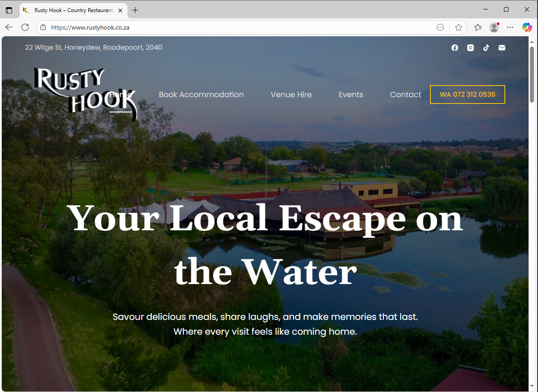Open the Contact page
The image size is (538, 392).
(406, 95)
